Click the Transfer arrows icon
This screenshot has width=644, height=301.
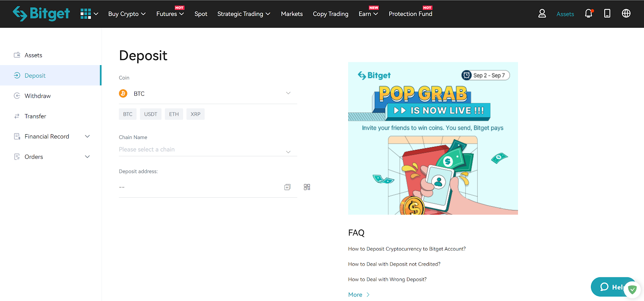click(17, 116)
